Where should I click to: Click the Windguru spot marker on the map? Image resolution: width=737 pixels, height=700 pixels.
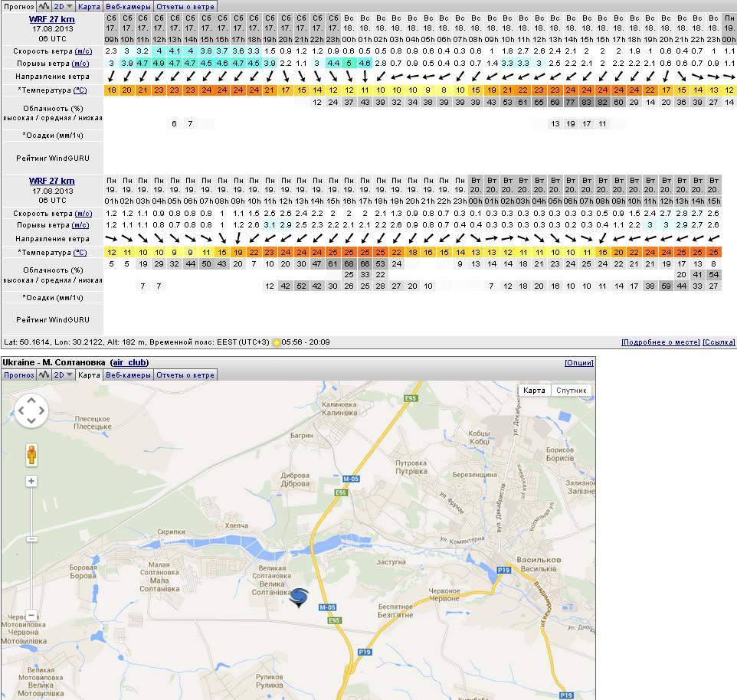tap(300, 597)
